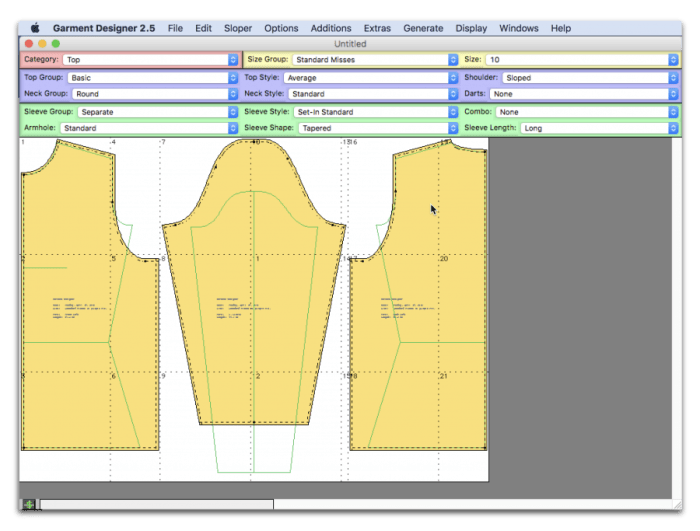Expand the Armhole dropdown showing Standard
Screen dimensions: 700x531
pyautogui.click(x=149, y=128)
